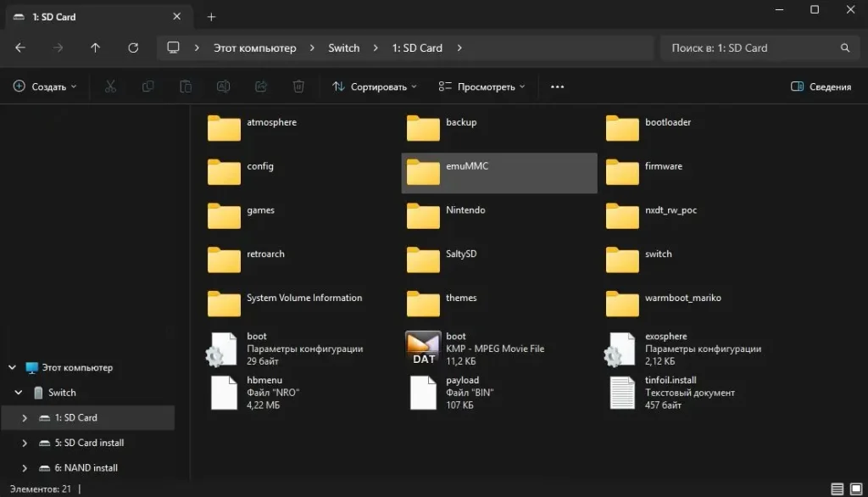
Task: Click the copy icon in toolbar
Action: pyautogui.click(x=147, y=87)
